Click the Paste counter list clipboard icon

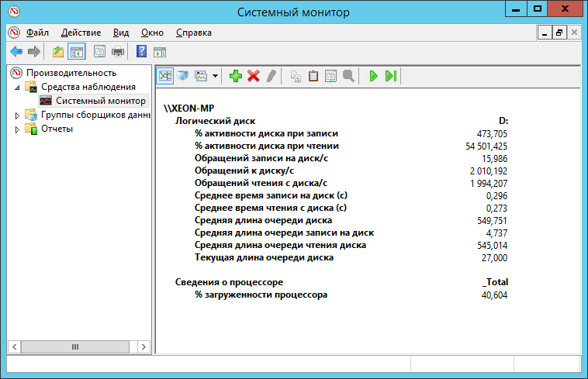pos(313,76)
